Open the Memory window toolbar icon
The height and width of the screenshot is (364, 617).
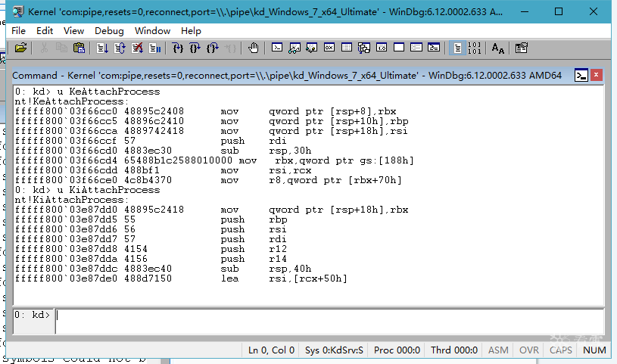(x=347, y=48)
